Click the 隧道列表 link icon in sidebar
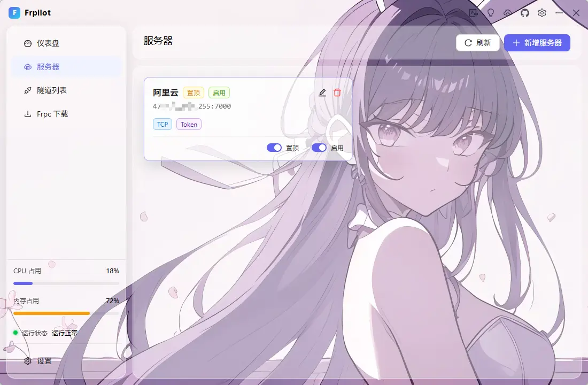 pyautogui.click(x=28, y=90)
